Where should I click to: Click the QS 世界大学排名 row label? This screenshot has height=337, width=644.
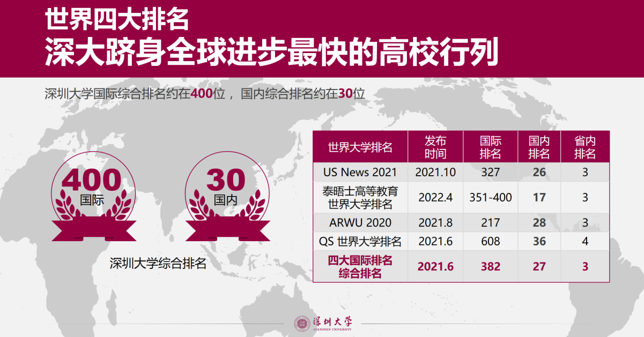click(360, 242)
